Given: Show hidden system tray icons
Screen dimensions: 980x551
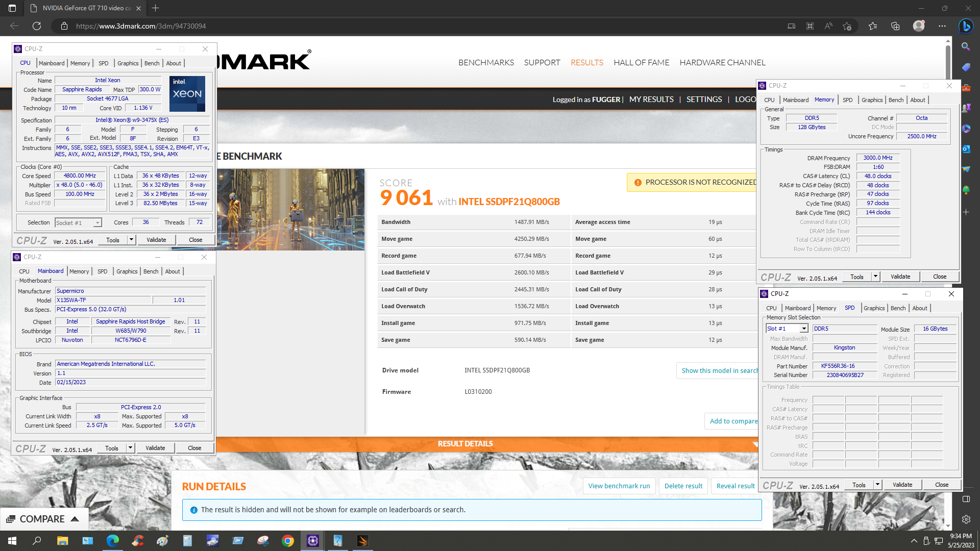Looking at the screenshot, I should coord(914,541).
